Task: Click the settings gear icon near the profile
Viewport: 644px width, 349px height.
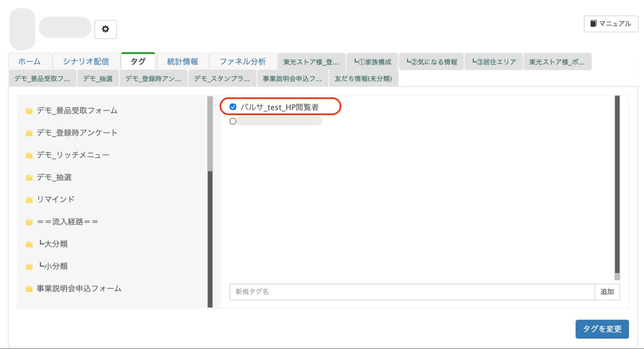Action: (105, 29)
